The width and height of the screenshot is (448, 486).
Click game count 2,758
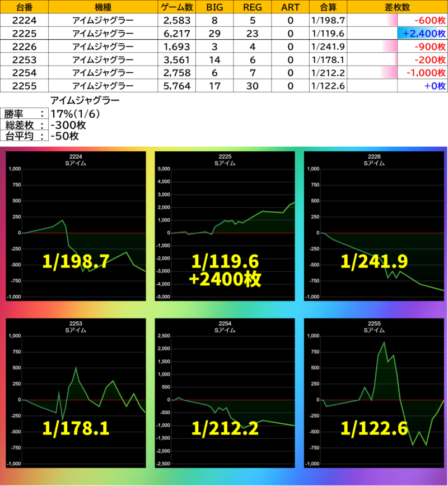[177, 72]
